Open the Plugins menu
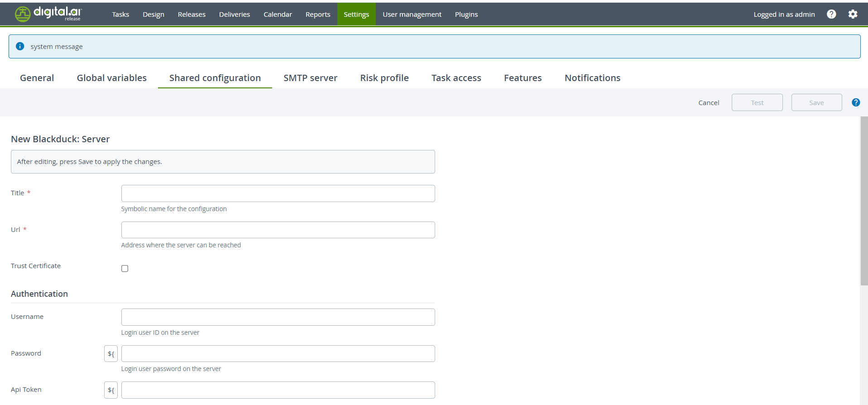This screenshot has width=868, height=405. coord(466,14)
